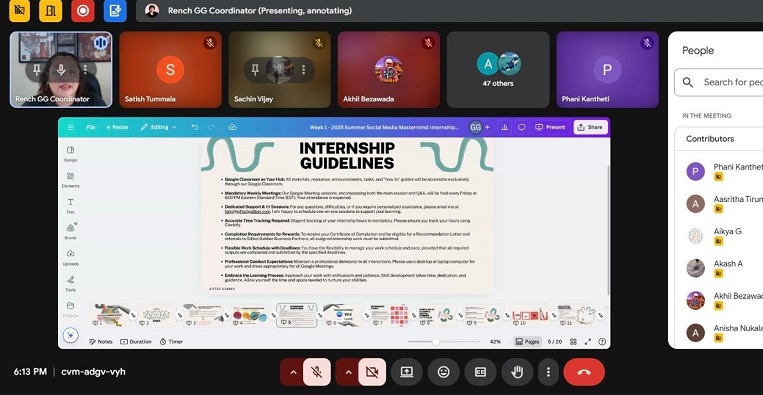Expand microphone audio settings arrow
Viewport: 763px width, 395px height.
(x=293, y=372)
